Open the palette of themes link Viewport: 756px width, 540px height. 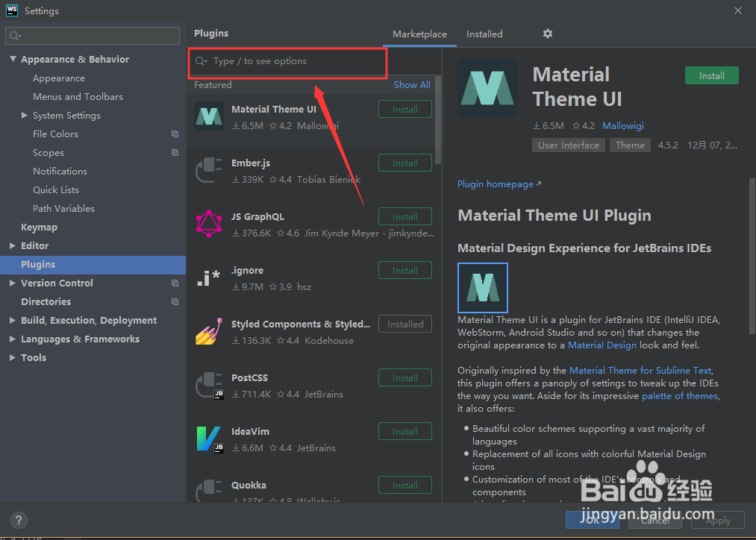click(x=680, y=396)
